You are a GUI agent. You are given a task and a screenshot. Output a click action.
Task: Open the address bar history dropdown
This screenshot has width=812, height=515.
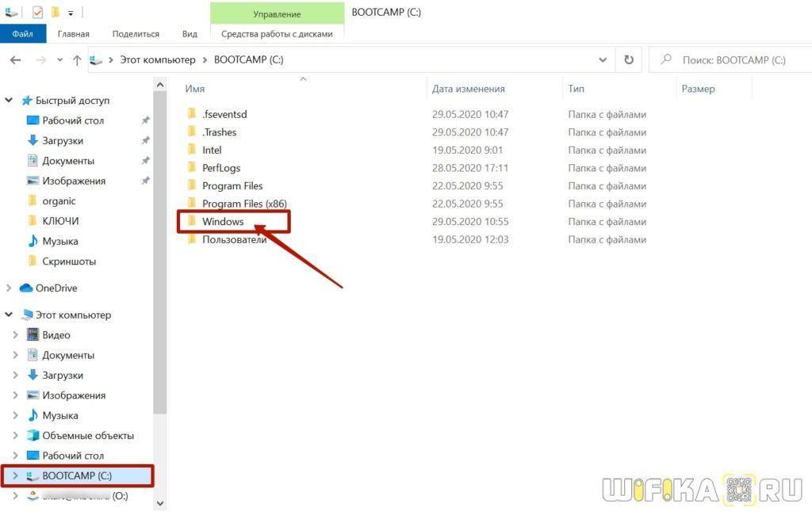coord(603,59)
